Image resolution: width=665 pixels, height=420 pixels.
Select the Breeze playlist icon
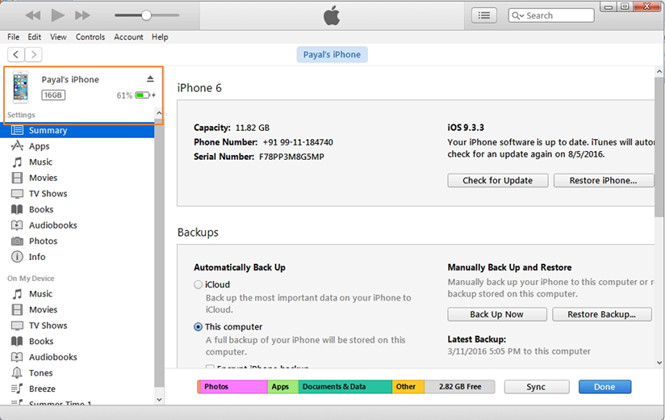[17, 389]
